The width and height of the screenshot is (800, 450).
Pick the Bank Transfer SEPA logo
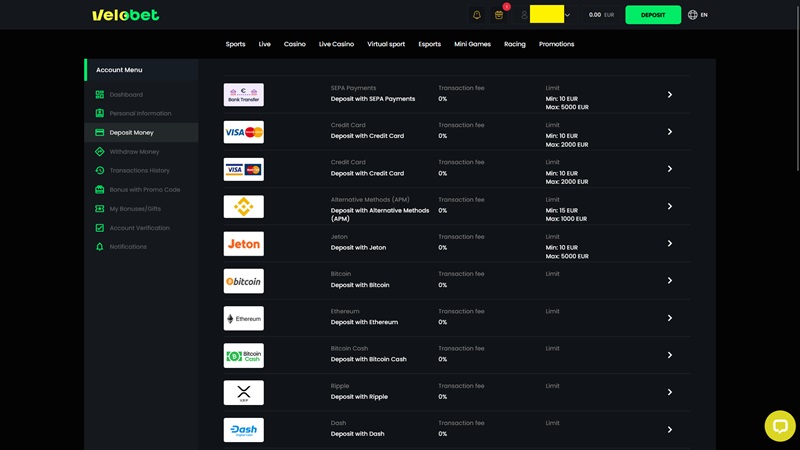(243, 95)
